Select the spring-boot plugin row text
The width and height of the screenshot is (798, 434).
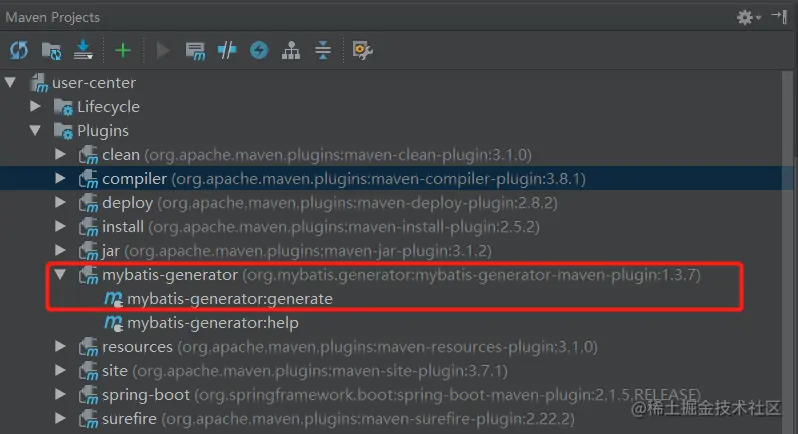click(402, 395)
